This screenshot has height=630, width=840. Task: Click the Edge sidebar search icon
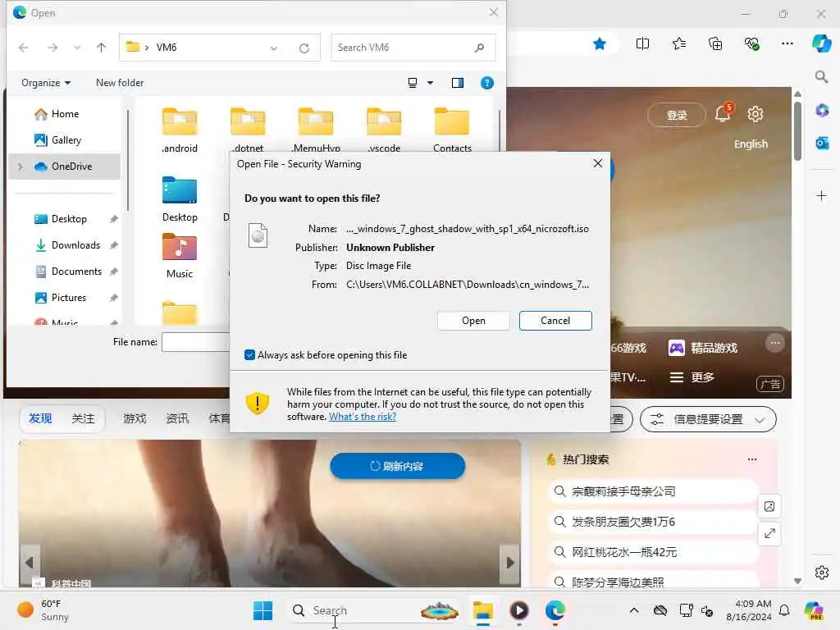tap(821, 76)
